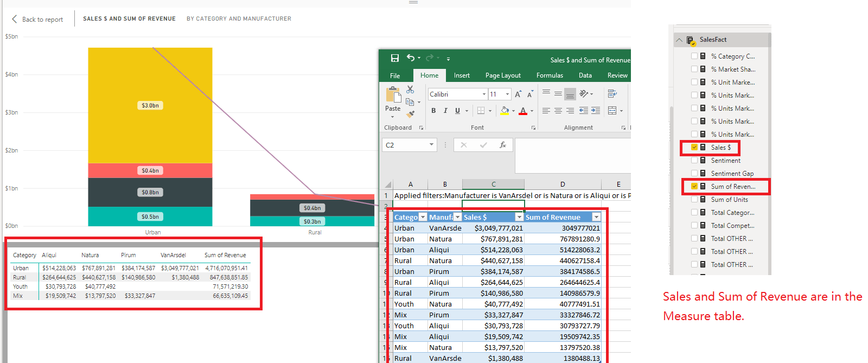Switch to the Formulas tab
This screenshot has width=868, height=363.
pos(550,75)
